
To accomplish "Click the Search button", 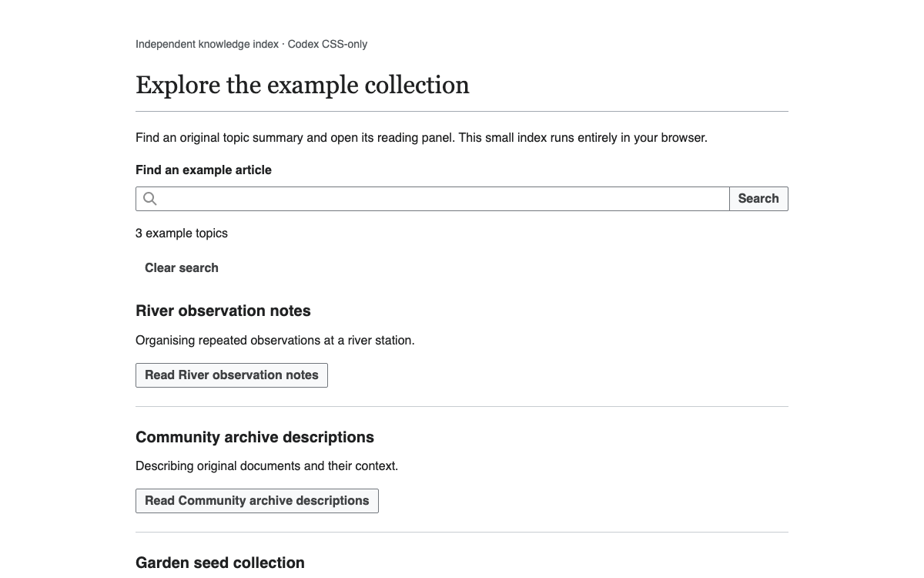I will pyautogui.click(x=758, y=199).
